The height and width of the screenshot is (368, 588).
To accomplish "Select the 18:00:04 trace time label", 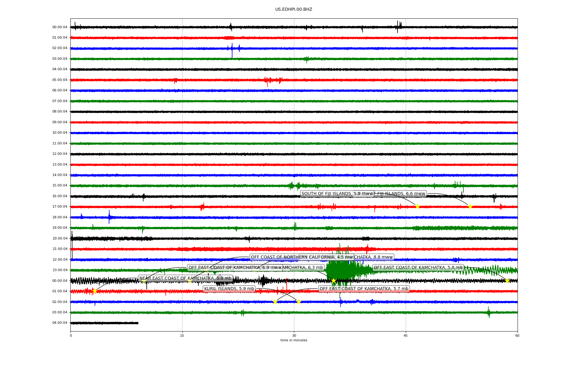I will pos(60,217).
